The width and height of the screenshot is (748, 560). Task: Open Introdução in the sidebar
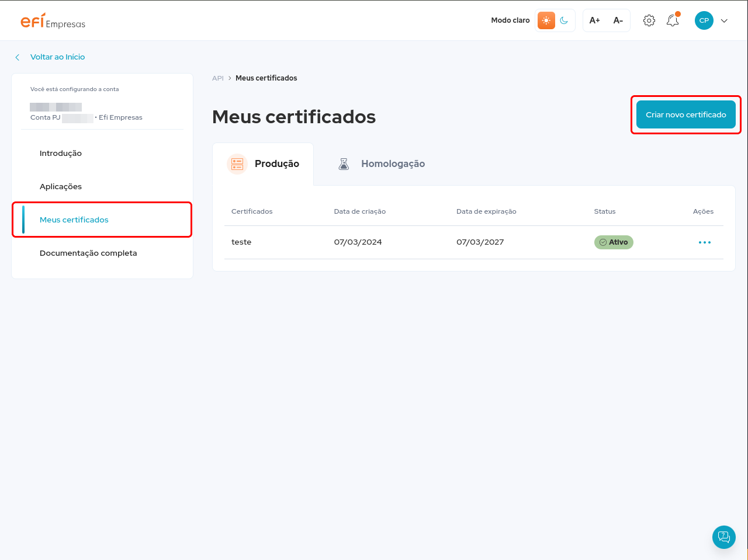pyautogui.click(x=61, y=153)
